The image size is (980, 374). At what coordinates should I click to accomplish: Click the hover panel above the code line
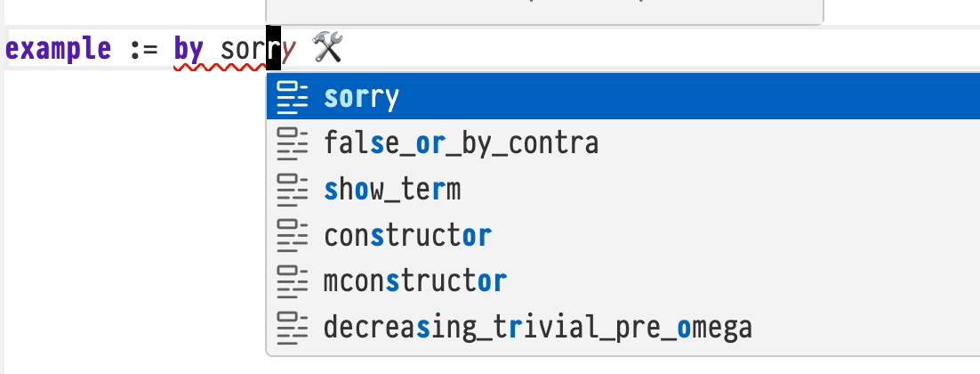[x=544, y=11]
